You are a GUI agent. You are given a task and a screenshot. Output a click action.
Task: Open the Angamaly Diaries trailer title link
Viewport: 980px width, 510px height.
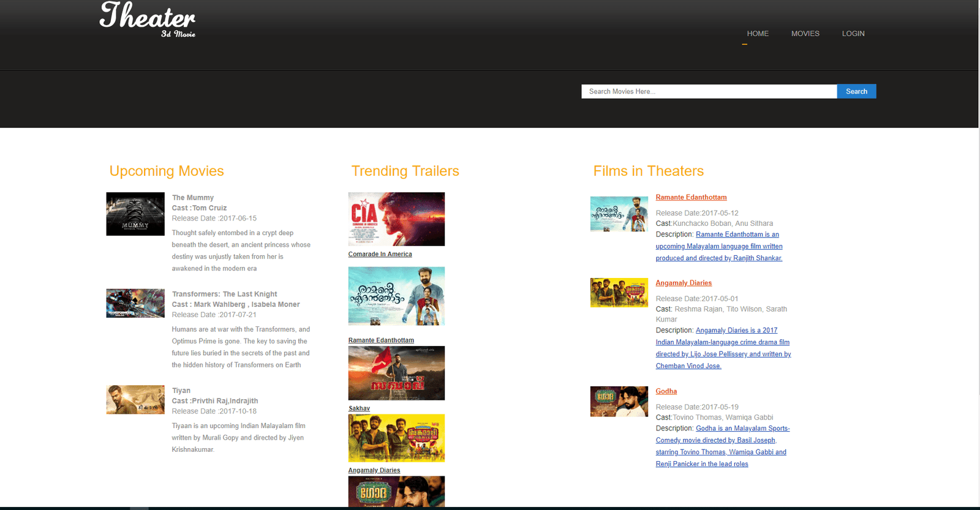(x=374, y=470)
